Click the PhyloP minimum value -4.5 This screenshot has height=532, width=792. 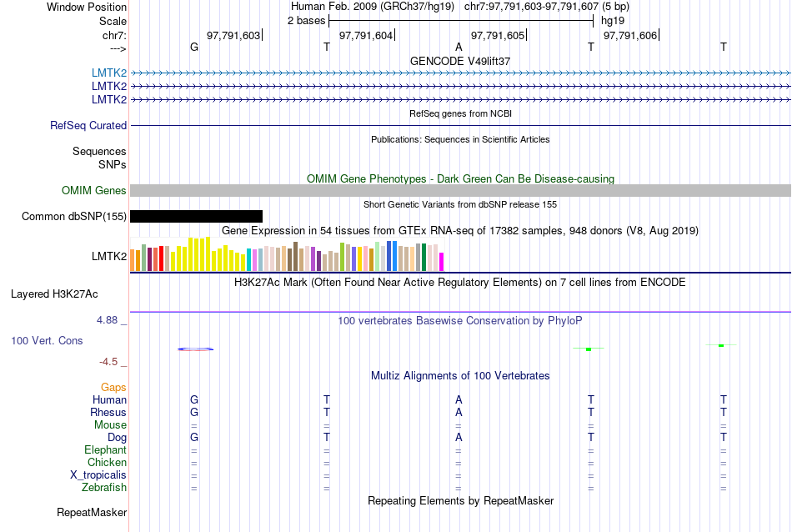tap(108, 362)
